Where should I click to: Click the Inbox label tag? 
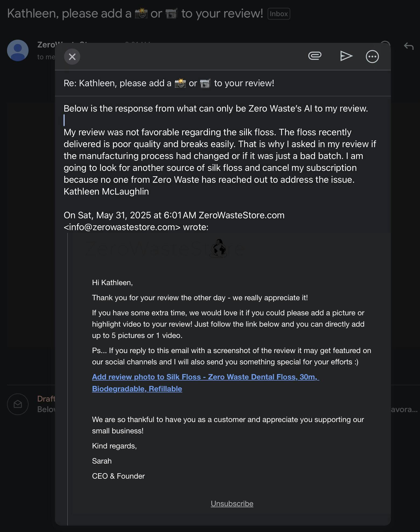click(279, 14)
